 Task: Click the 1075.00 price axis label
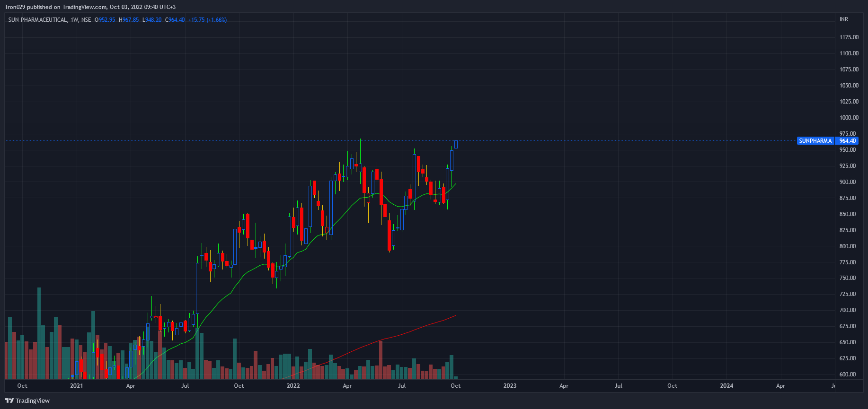pyautogui.click(x=849, y=70)
